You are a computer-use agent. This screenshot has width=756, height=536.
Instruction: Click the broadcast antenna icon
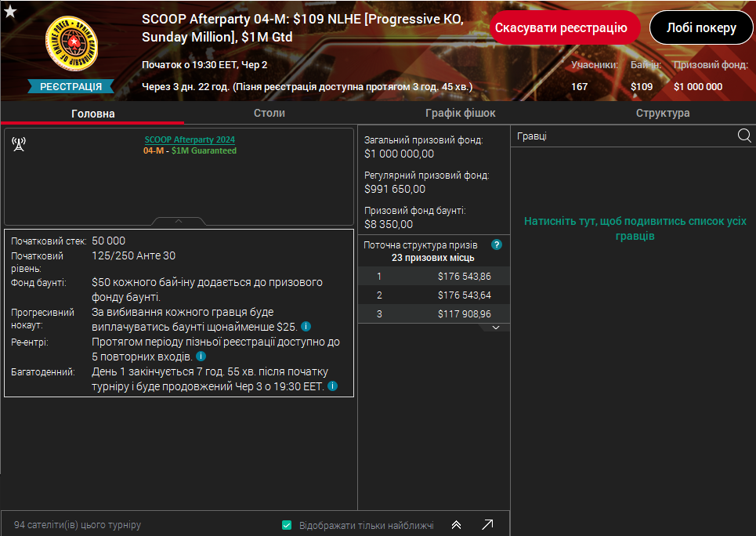click(19, 143)
